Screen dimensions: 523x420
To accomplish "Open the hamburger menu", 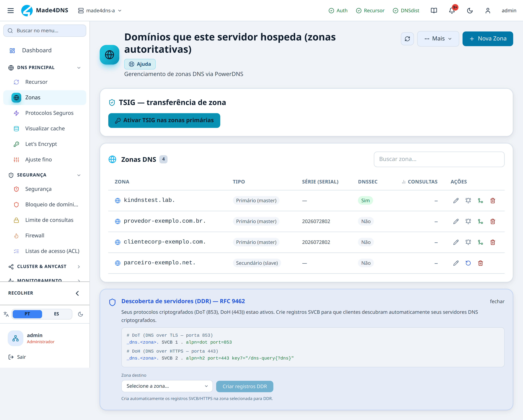I will 10,10.
